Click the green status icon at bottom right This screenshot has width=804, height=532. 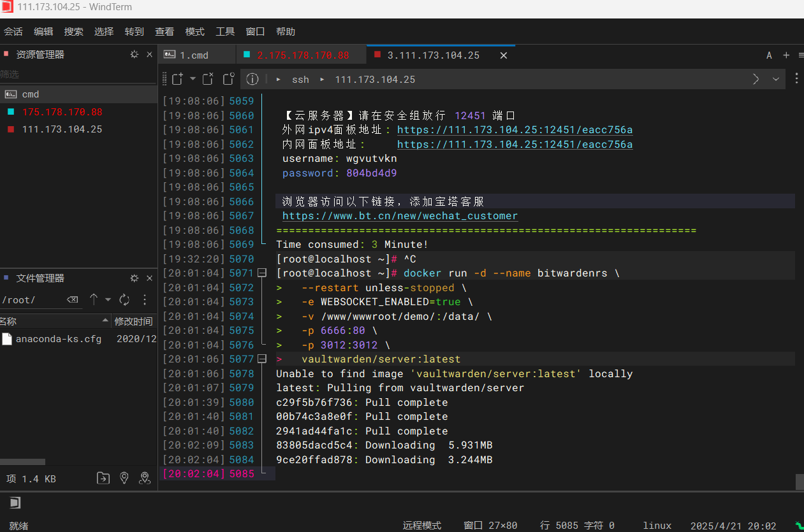pos(798,526)
